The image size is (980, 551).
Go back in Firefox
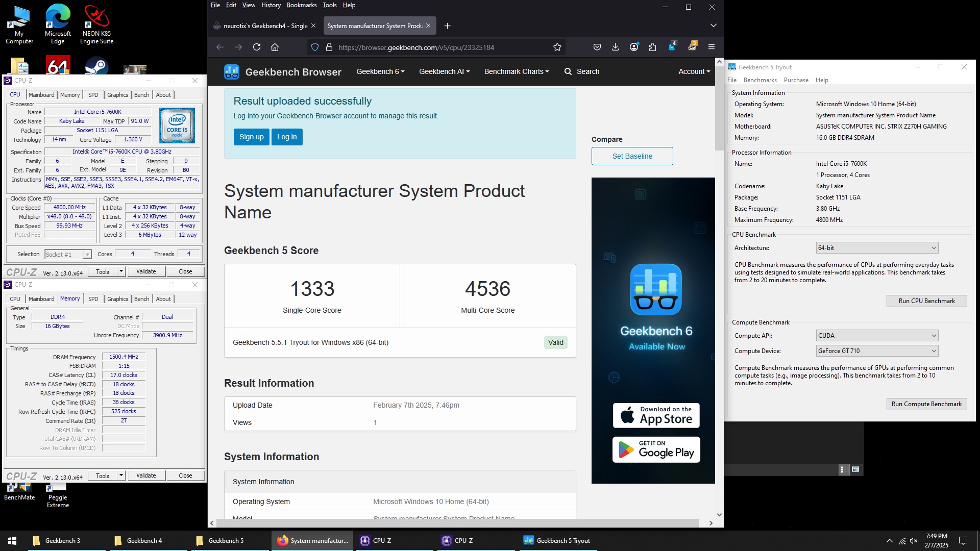(x=220, y=47)
